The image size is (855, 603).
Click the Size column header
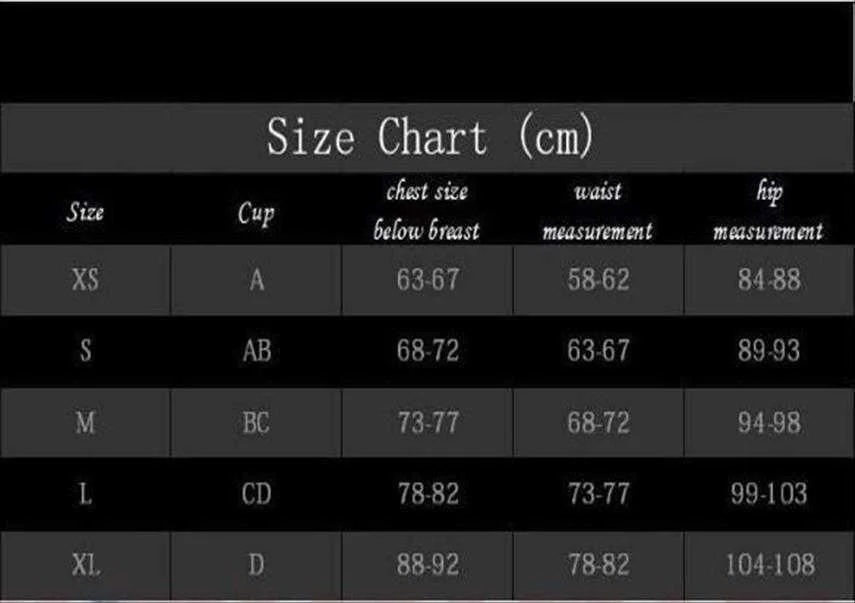(86, 212)
